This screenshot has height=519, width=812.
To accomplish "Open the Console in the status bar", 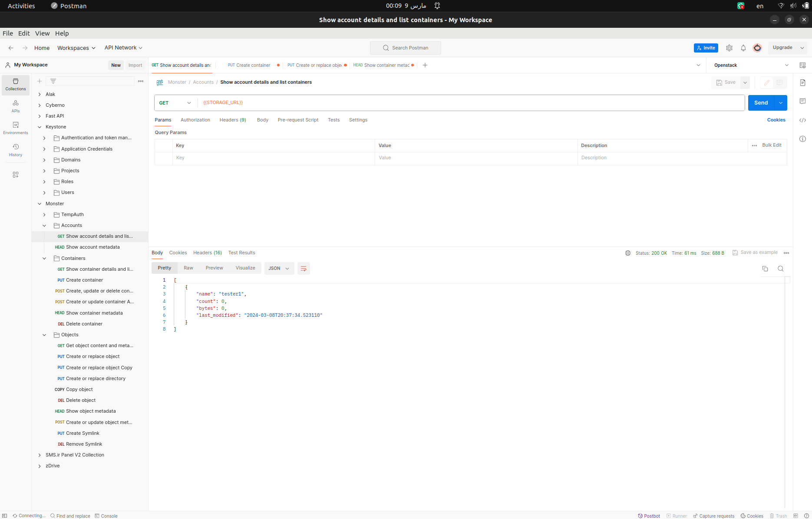I will pos(106,516).
